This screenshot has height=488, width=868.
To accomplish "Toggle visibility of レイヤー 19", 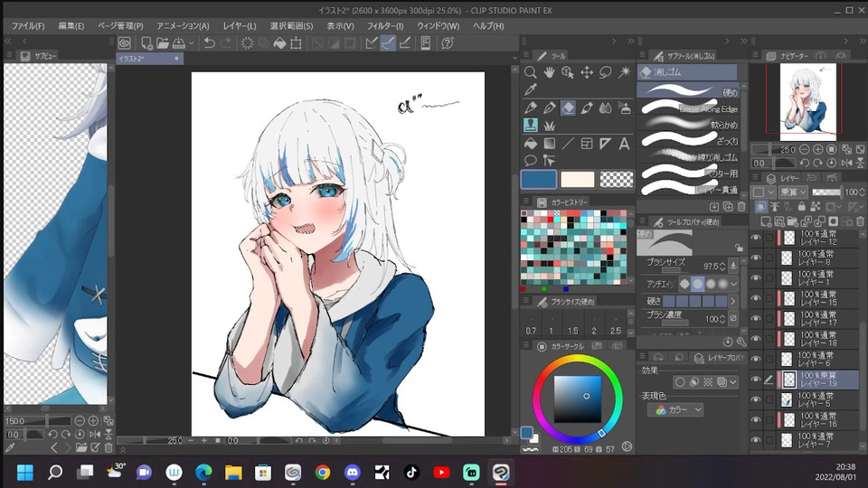I will click(x=756, y=380).
